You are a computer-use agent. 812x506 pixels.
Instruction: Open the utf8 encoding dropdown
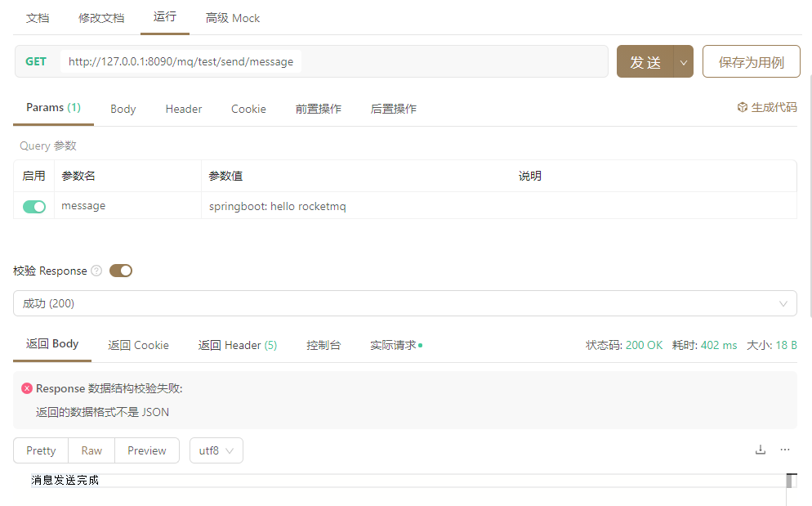tap(216, 450)
